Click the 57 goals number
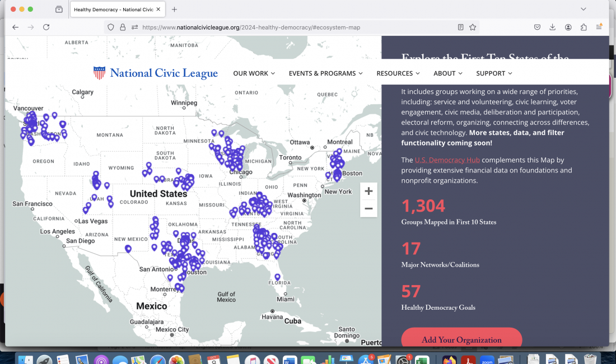The image size is (616, 364). (411, 291)
